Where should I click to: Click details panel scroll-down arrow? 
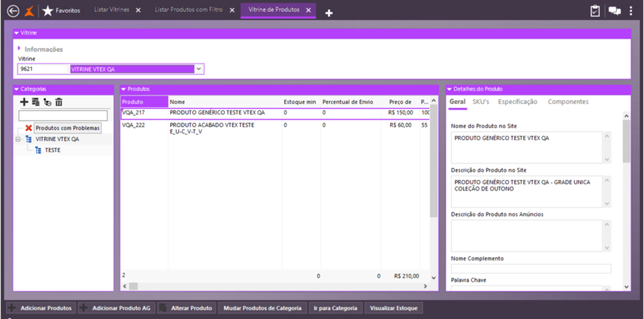626,287
